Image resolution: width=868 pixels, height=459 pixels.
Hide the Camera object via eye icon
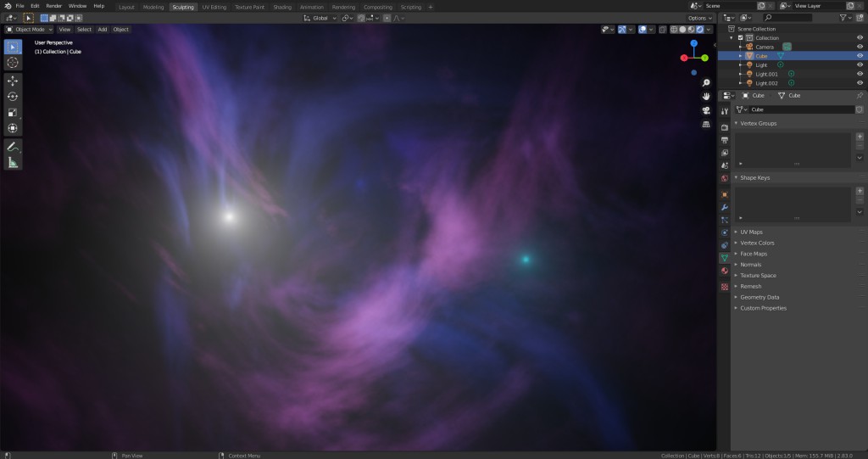(860, 47)
